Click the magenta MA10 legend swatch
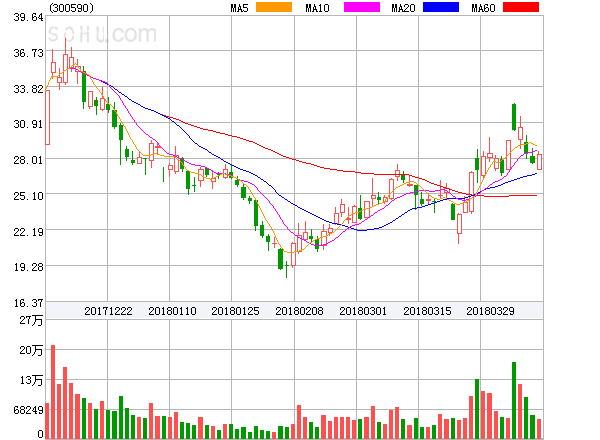Screen dimensions: 600x440 (x=362, y=7)
